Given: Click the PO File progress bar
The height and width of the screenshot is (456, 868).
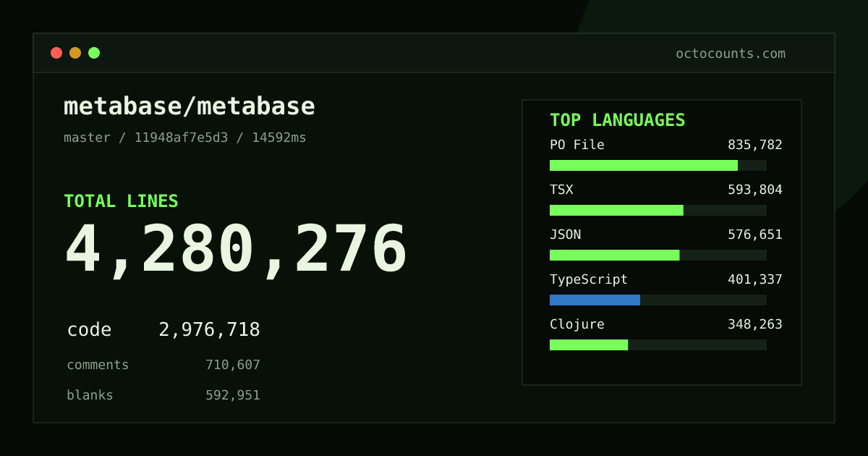Looking at the screenshot, I should [658, 165].
